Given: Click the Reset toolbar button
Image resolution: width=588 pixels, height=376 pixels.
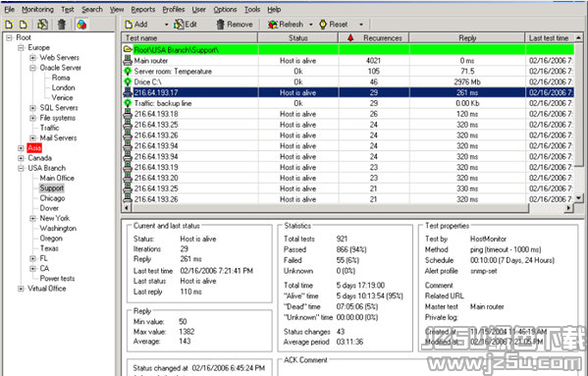Looking at the screenshot, I should coord(334,25).
